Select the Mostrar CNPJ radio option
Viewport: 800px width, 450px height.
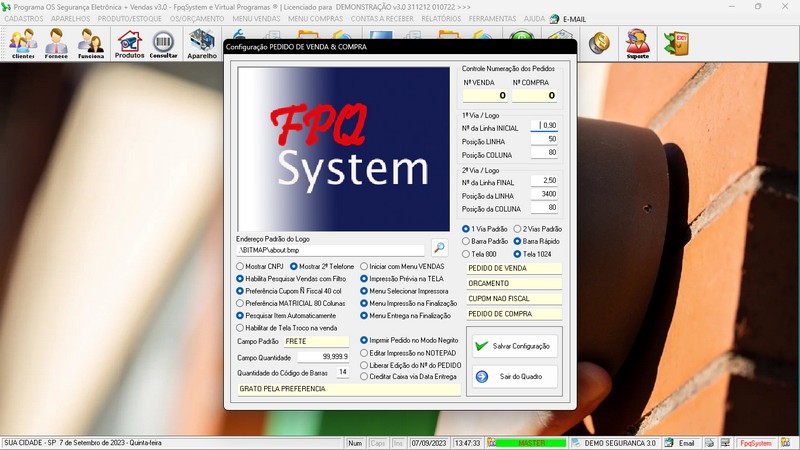tap(260, 266)
